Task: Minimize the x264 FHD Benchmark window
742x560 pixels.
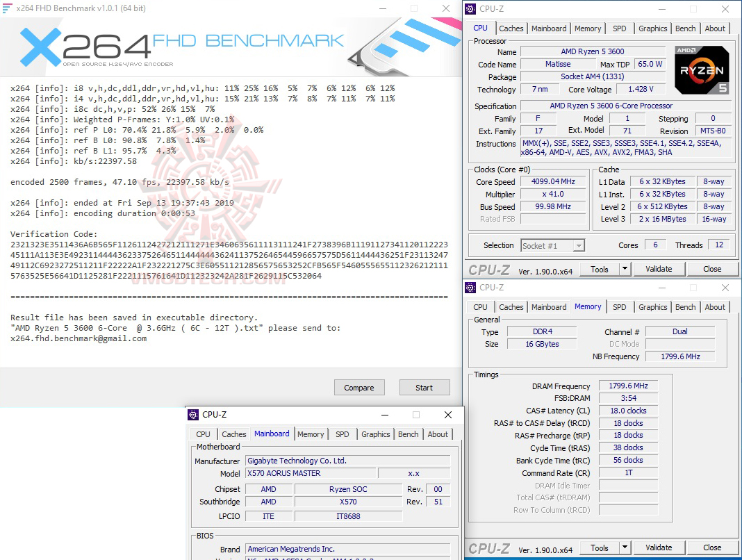Action: point(383,8)
